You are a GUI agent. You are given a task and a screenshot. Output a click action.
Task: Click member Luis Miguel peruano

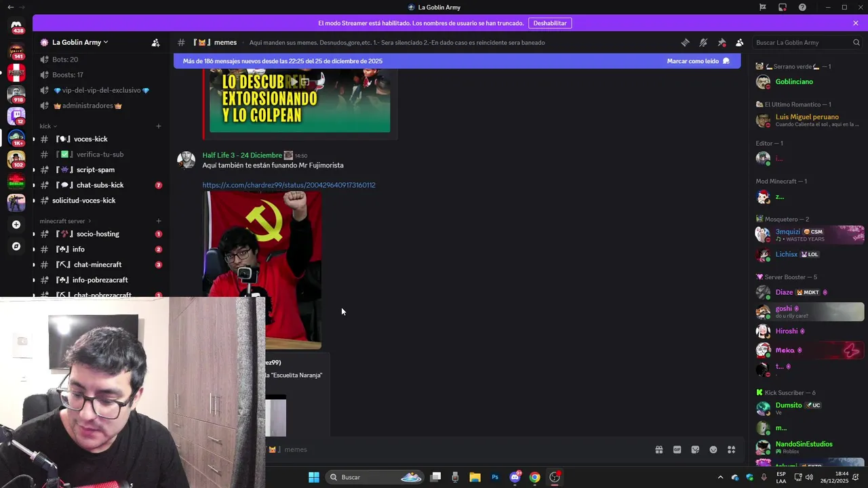pyautogui.click(x=808, y=120)
